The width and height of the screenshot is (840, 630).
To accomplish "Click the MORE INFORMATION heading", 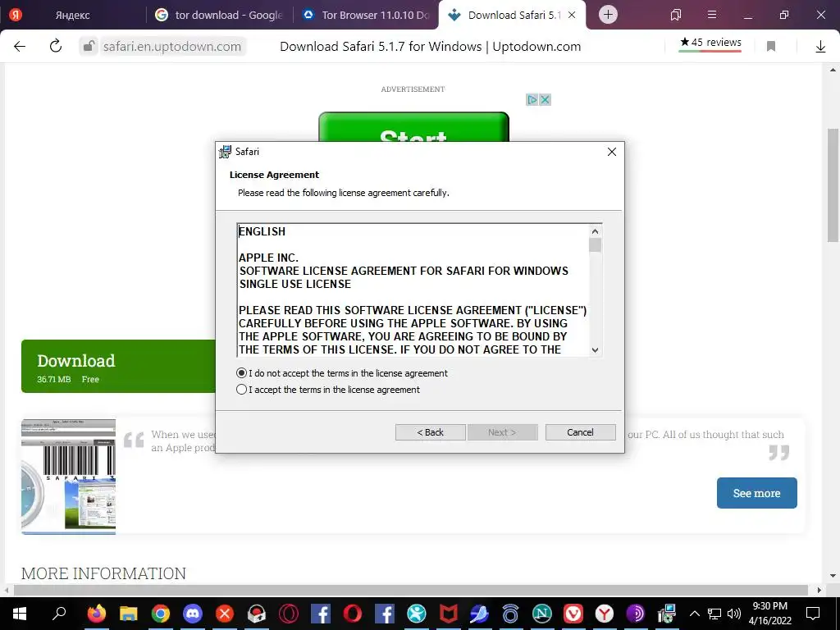I will (103, 573).
